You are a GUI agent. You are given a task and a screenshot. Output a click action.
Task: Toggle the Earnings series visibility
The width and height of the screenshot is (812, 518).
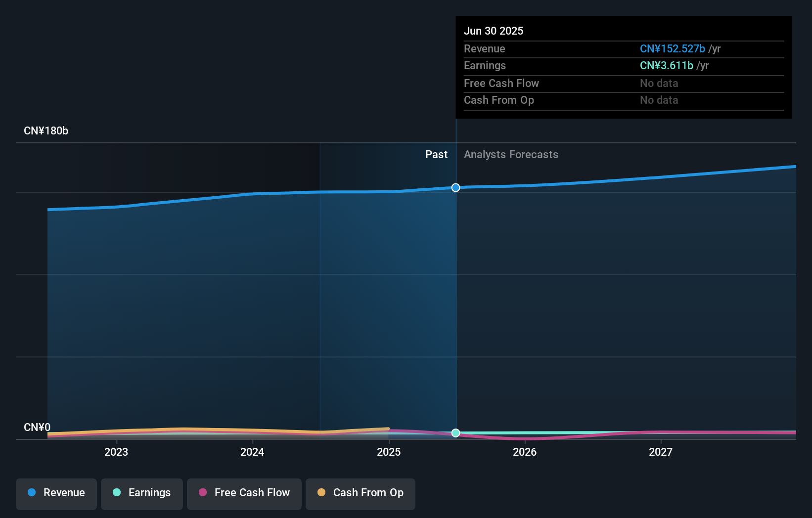coord(142,493)
